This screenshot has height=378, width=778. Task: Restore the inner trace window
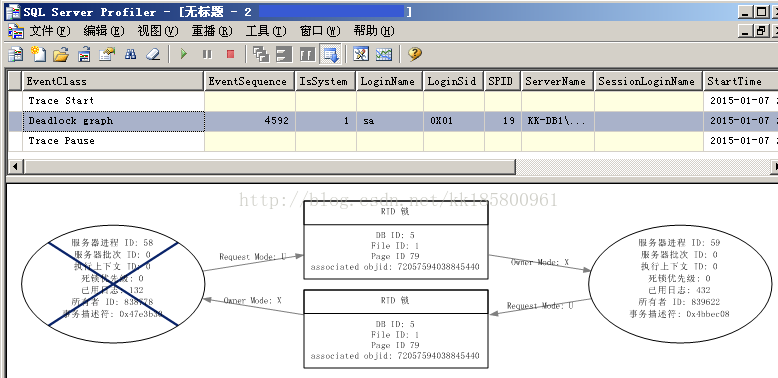coord(760,31)
